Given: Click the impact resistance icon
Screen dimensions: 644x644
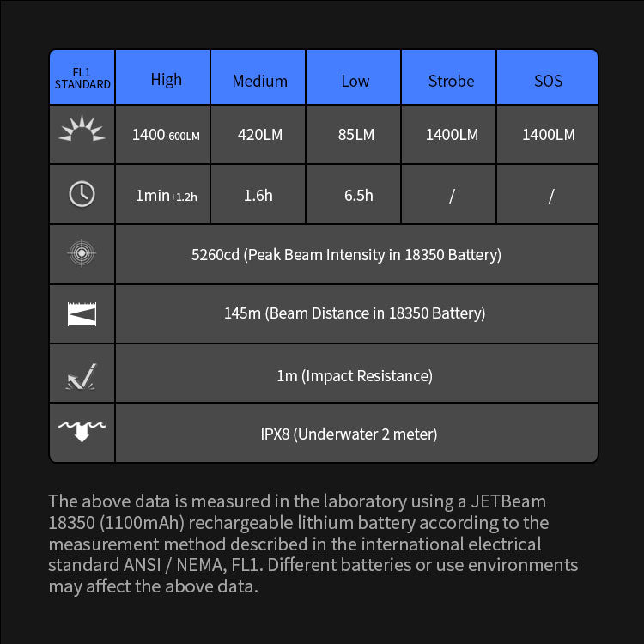Looking at the screenshot, I should (x=82, y=375).
